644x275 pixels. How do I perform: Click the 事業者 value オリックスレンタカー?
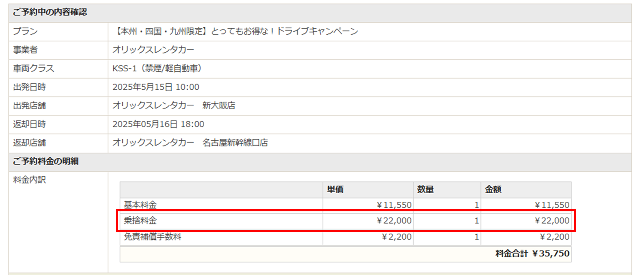tap(153, 50)
